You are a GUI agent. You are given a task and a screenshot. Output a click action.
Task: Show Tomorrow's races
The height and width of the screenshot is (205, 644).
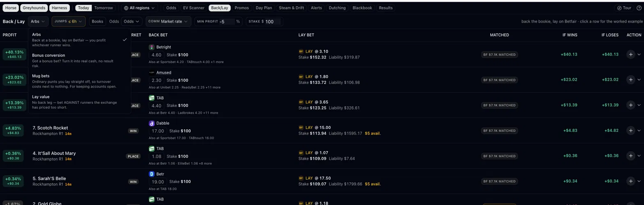coord(103,8)
